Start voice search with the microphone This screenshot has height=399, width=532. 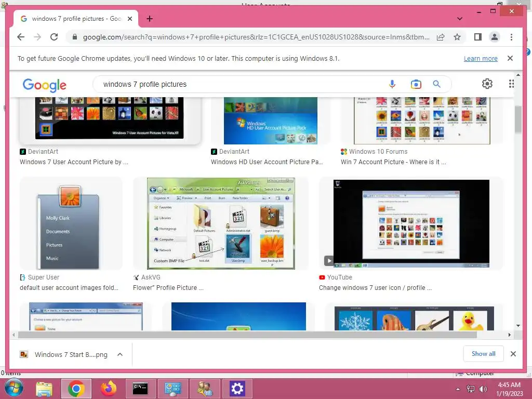[x=392, y=84]
